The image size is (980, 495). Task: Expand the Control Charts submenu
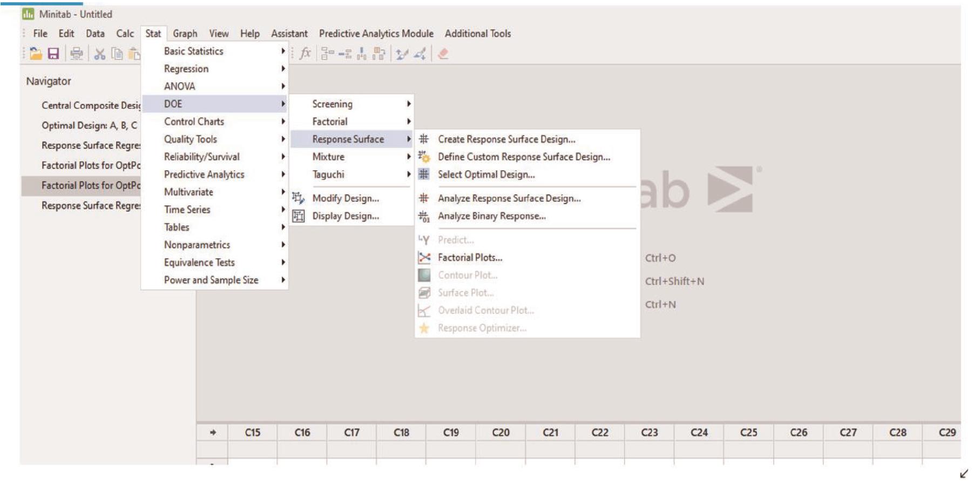tap(214, 122)
